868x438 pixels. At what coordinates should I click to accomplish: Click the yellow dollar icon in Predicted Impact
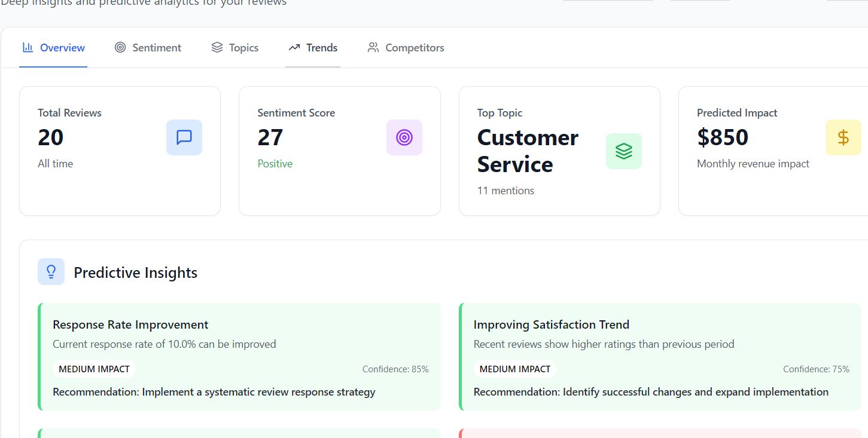pyautogui.click(x=843, y=137)
